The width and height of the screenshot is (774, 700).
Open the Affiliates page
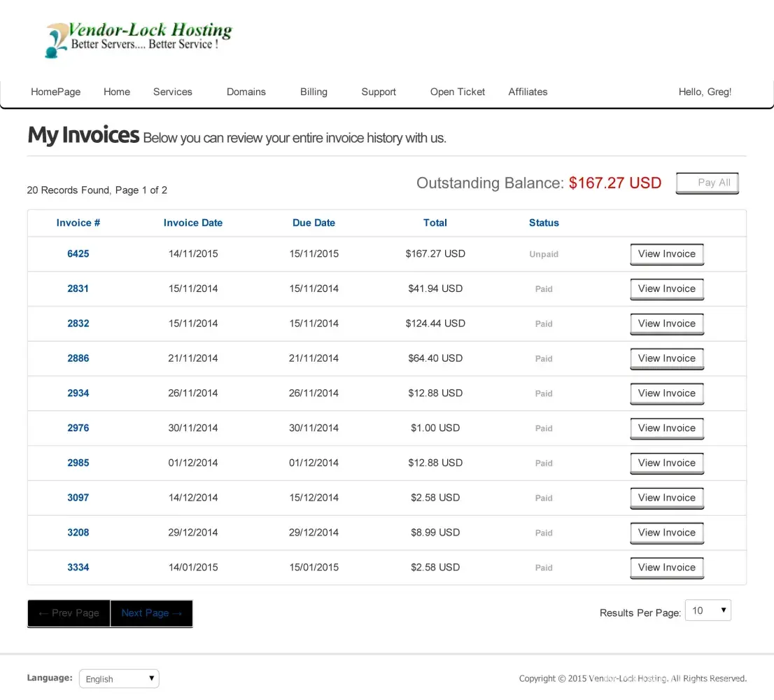click(528, 92)
